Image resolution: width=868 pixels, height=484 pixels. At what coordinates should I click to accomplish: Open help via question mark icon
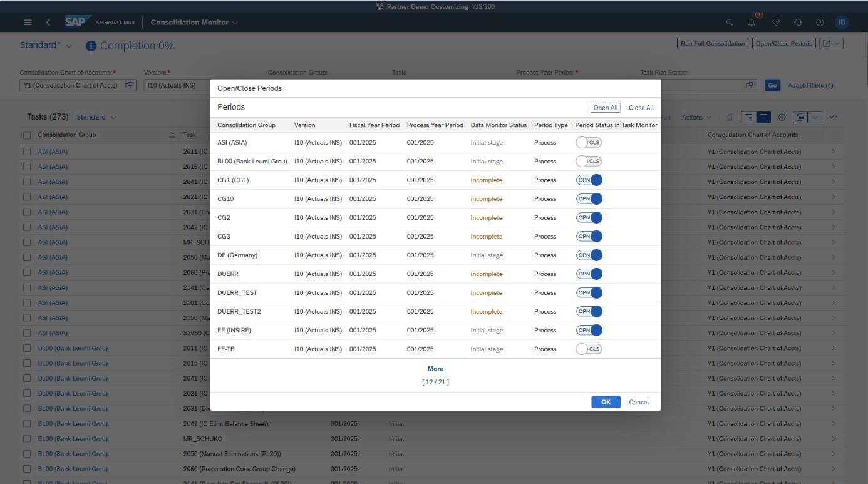(819, 23)
